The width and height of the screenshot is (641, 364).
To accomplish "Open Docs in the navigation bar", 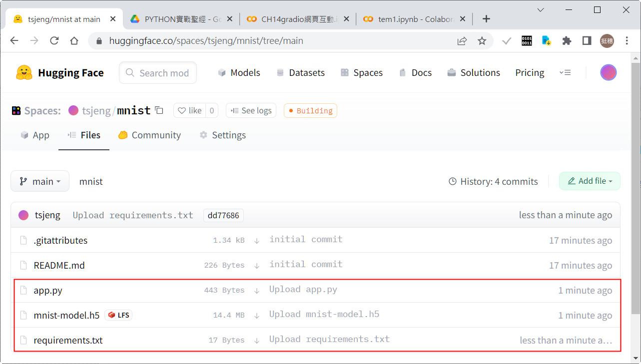I will click(415, 73).
